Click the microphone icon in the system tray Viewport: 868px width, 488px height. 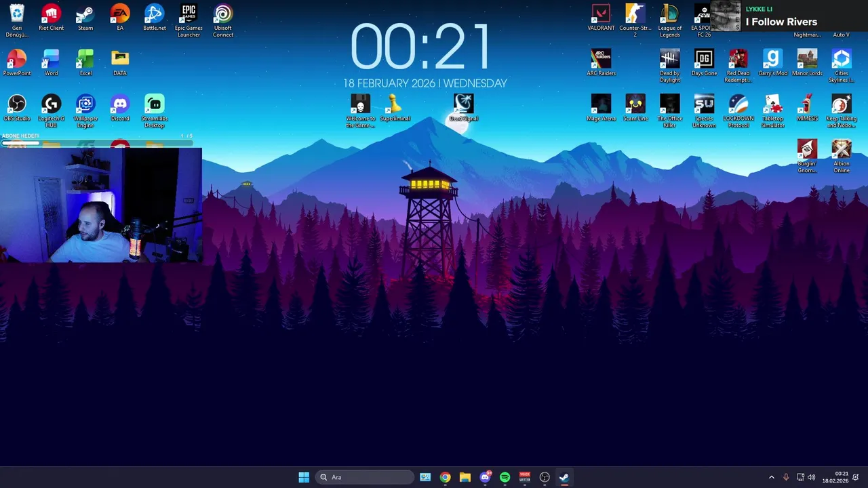click(786, 477)
